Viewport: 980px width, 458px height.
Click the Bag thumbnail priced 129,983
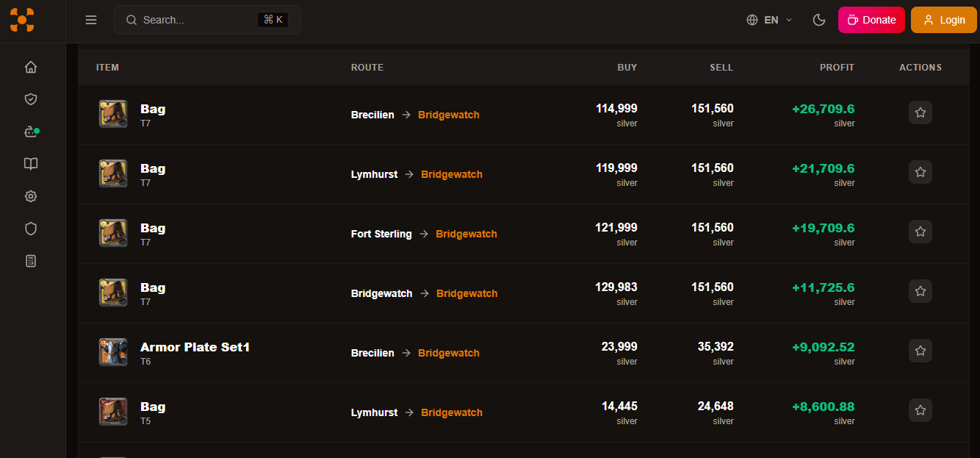click(x=113, y=293)
